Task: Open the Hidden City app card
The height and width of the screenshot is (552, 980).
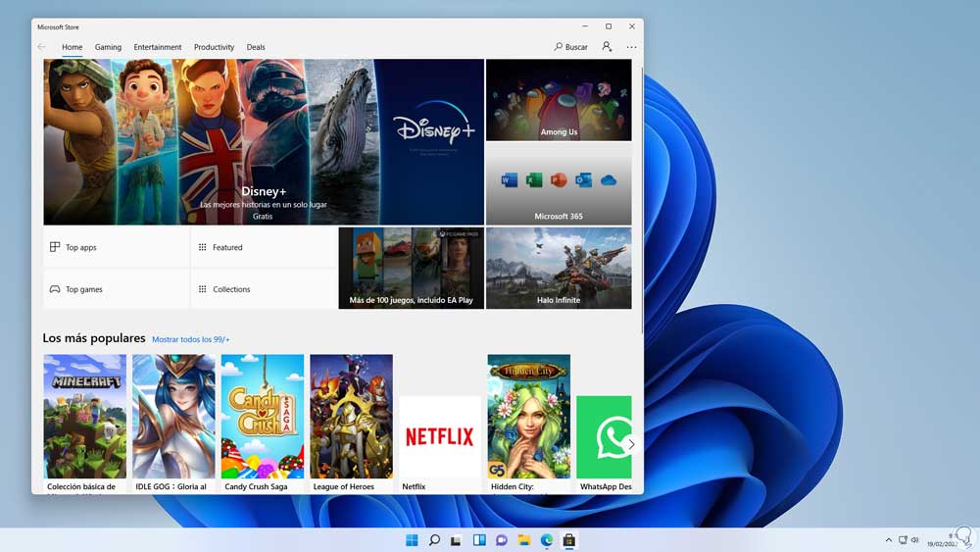Action: [529, 424]
